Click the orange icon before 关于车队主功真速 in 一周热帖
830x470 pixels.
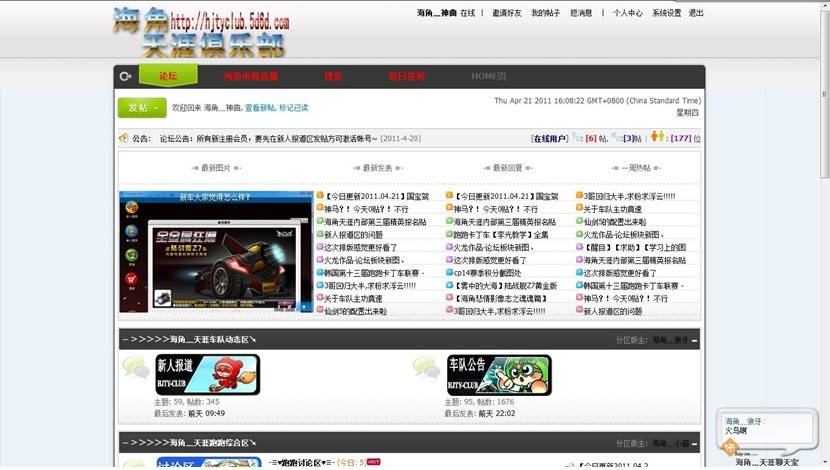579,208
